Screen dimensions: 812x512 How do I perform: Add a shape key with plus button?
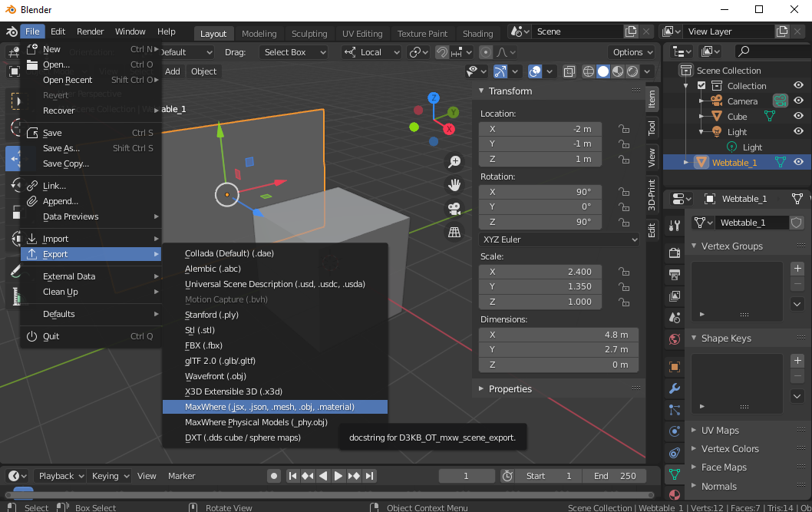(797, 360)
